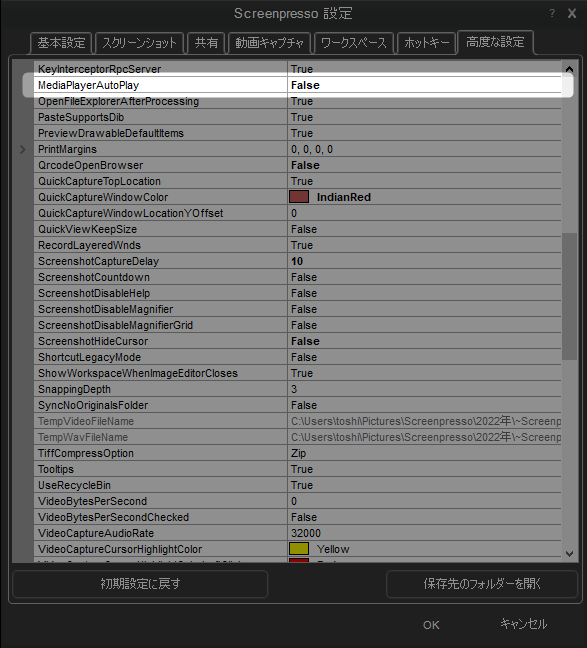Click 保存先のフォルダーを開く button

click(482, 584)
